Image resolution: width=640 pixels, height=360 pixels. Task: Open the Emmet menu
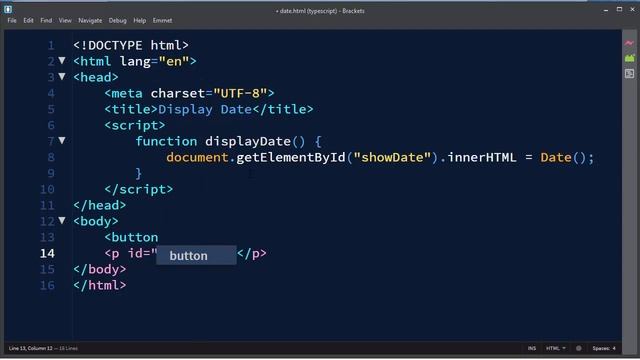pyautogui.click(x=162, y=20)
